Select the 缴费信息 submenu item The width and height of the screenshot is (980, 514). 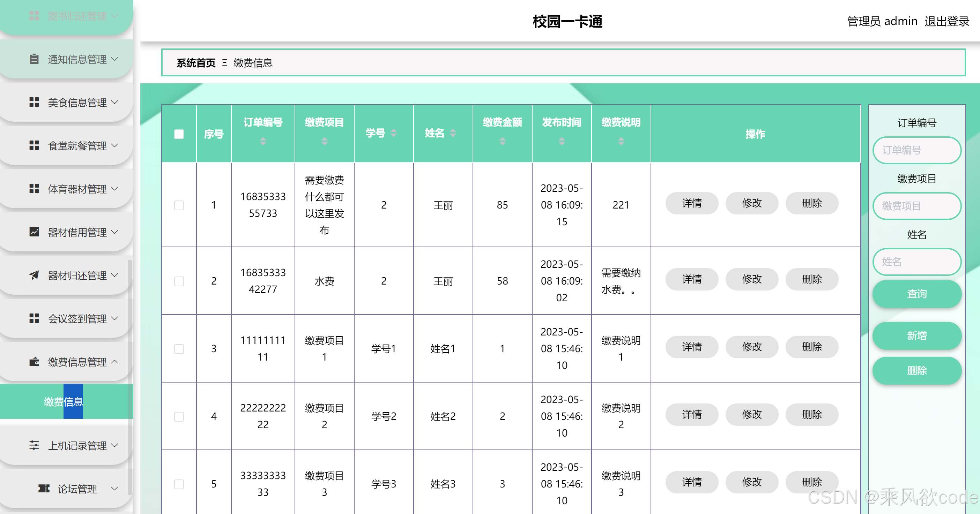63,401
